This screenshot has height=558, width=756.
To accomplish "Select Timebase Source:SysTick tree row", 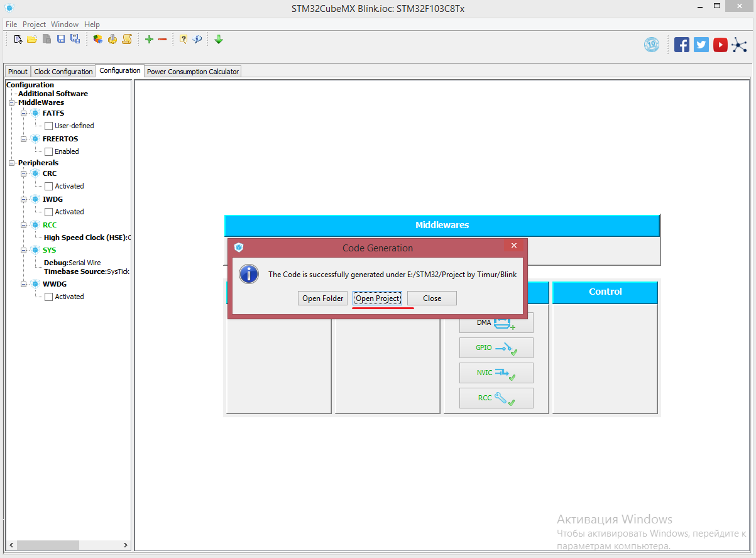I will point(87,271).
